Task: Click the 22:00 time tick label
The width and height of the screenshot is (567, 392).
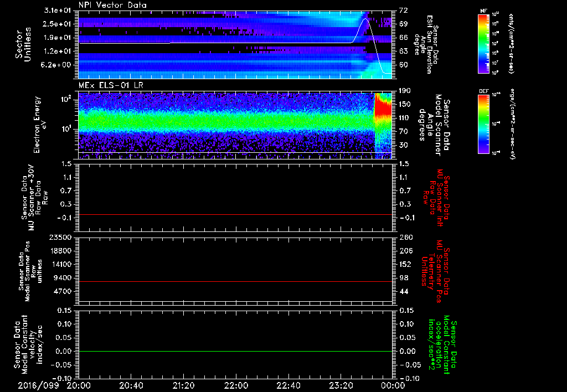Action: (236, 385)
